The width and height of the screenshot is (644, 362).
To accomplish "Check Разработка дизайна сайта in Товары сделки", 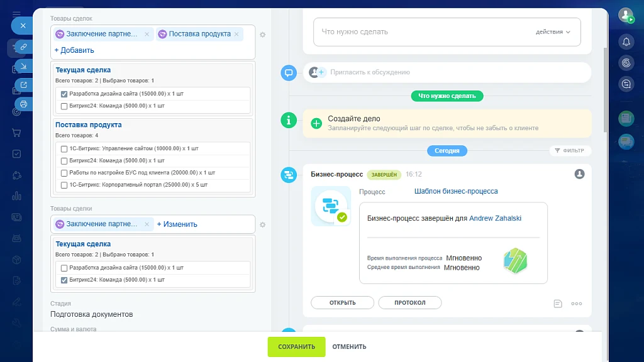I will (64, 268).
